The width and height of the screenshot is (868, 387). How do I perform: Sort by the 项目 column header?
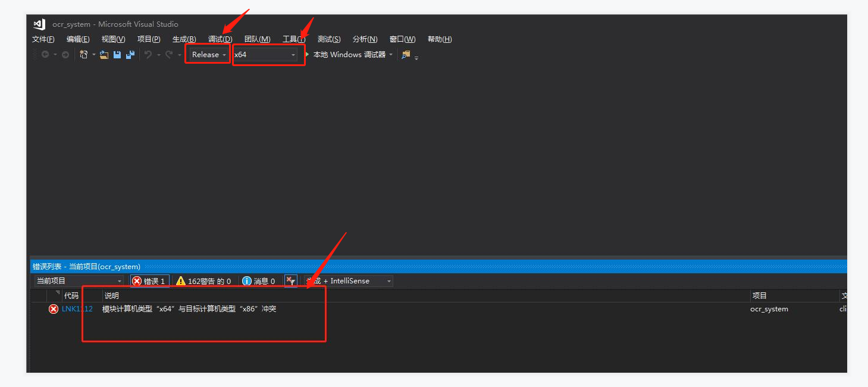pos(794,296)
